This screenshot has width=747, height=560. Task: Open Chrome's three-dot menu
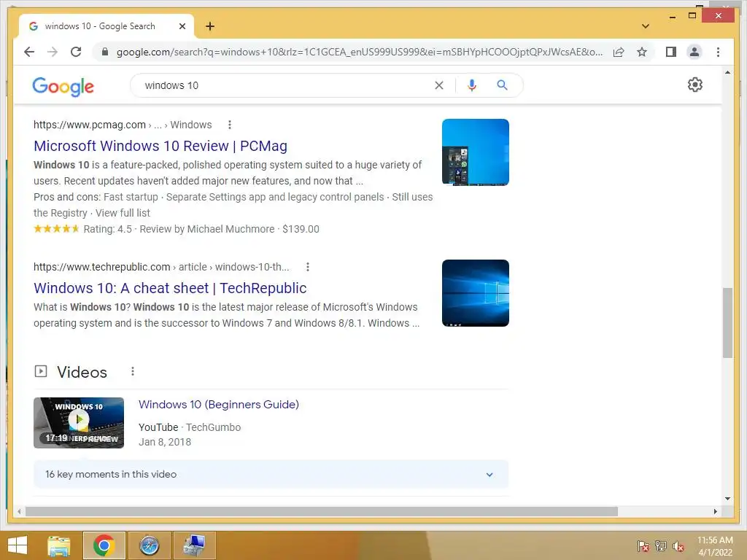pos(718,52)
